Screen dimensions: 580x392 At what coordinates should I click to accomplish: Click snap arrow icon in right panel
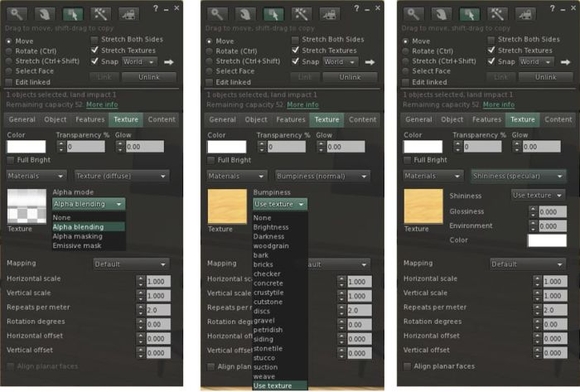pos(566,62)
